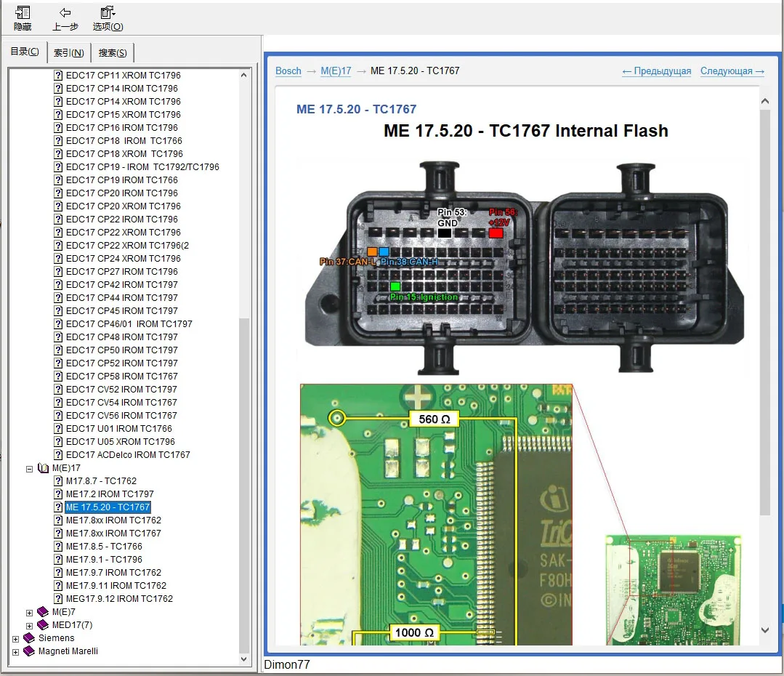Click topic icon of ME 17.5.20 - TC1767
Viewport: 784px width, 676px height.
tap(59, 507)
